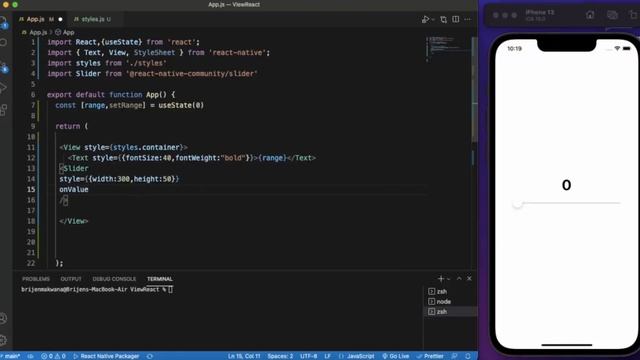
Task: Click the packager refresh icon in status bar
Action: (150, 356)
